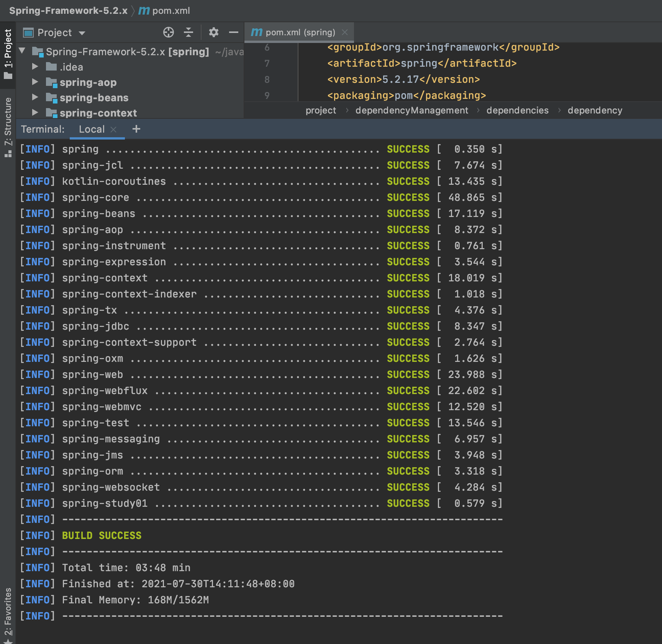662x644 pixels.
Task: Open the Z: Structure tool window
Action: coord(8,127)
